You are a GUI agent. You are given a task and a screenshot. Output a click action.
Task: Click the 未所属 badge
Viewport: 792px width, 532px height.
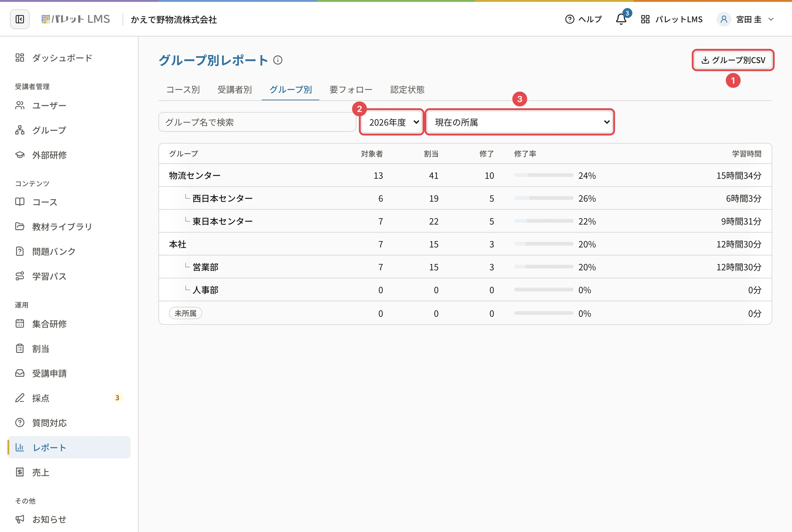[x=185, y=313]
